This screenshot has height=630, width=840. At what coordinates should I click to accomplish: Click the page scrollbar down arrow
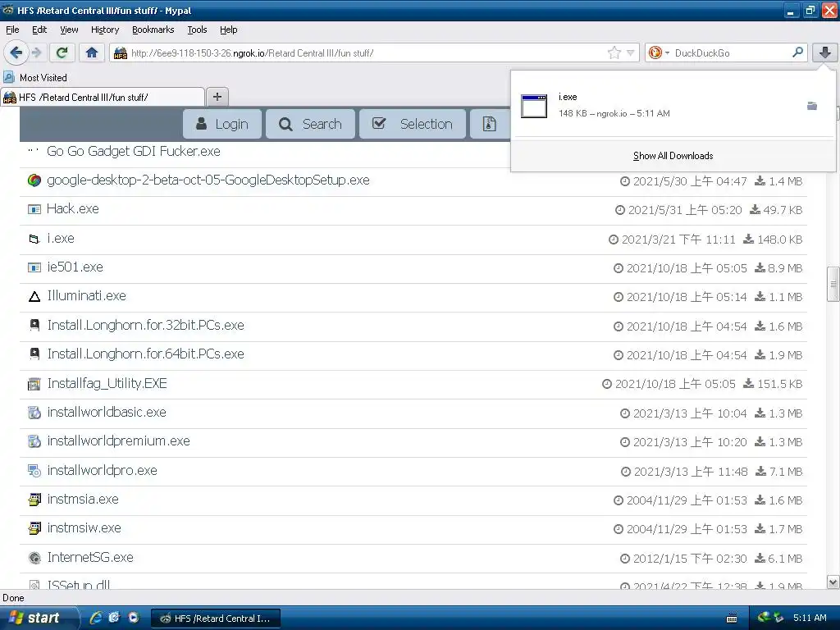(x=833, y=582)
